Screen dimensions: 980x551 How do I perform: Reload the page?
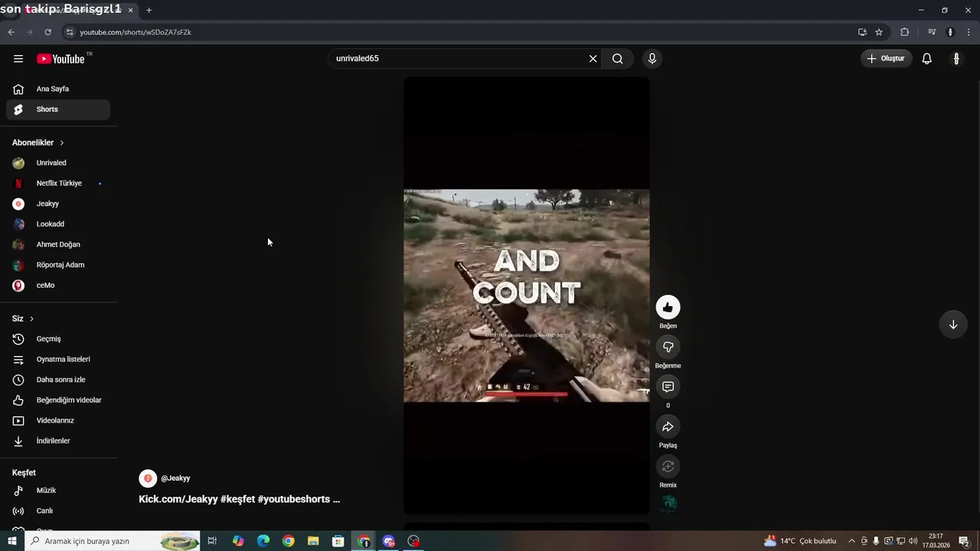tap(47, 32)
